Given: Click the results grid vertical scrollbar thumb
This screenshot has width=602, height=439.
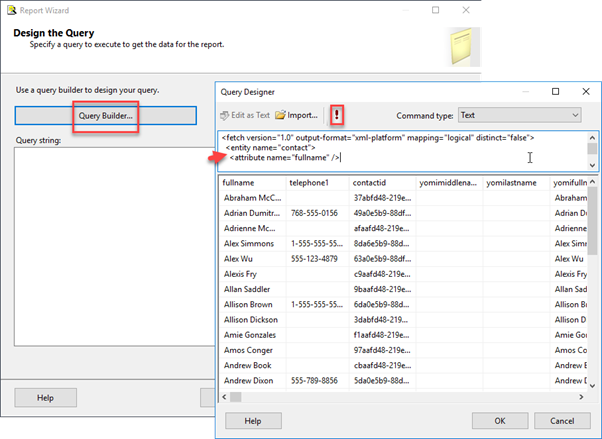Looking at the screenshot, I should click(x=592, y=221).
